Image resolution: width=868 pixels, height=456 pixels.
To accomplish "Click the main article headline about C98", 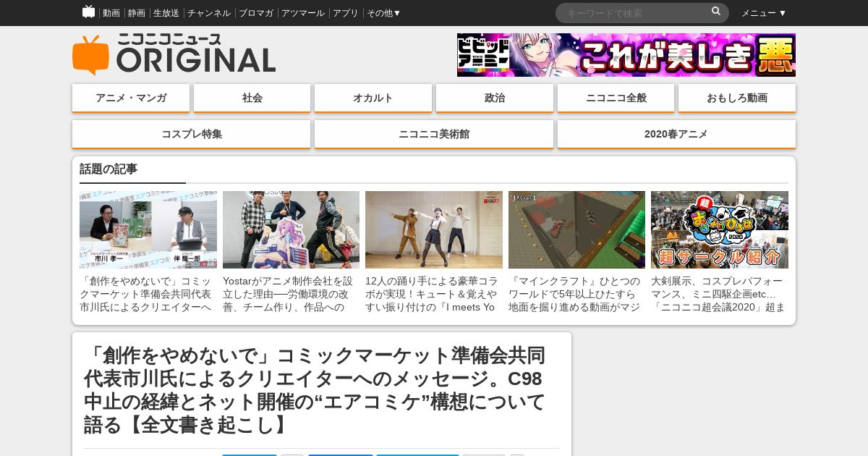I will click(315, 390).
